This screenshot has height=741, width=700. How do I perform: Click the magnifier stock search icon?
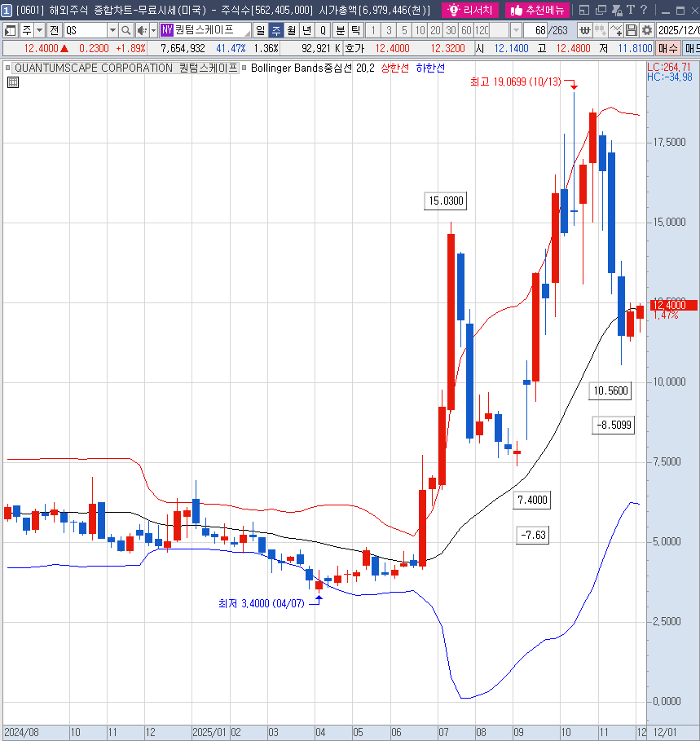click(x=126, y=30)
